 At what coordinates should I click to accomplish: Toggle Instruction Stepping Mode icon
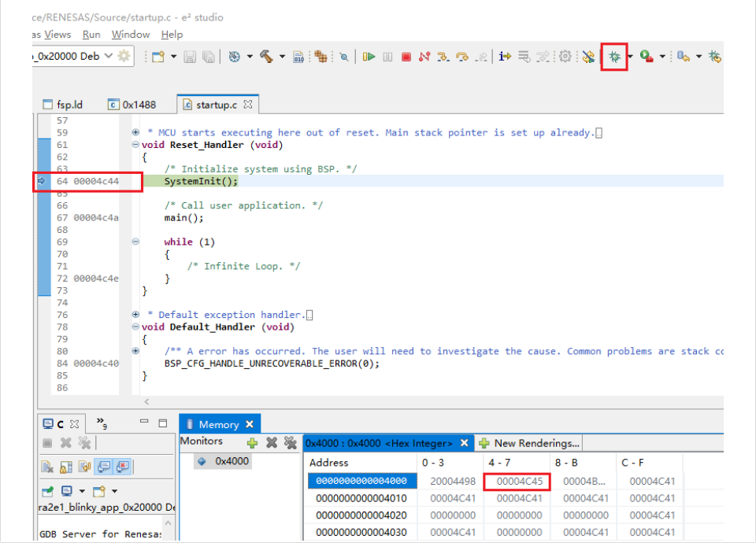click(x=505, y=57)
